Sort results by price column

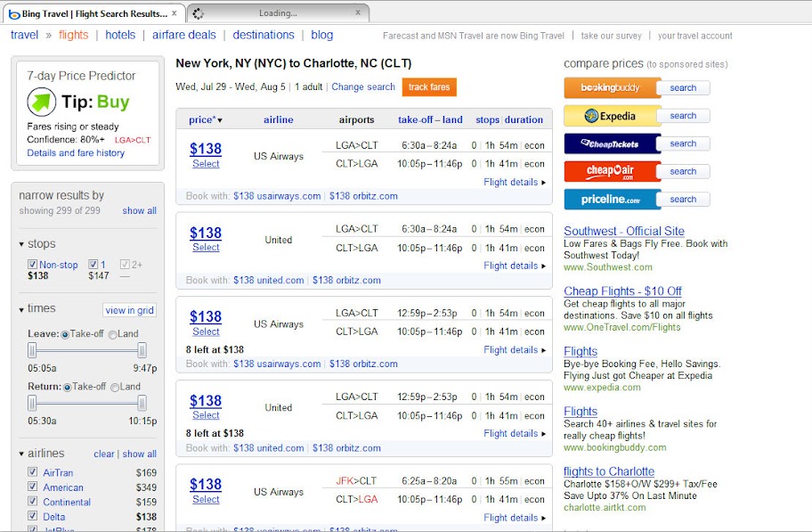pyautogui.click(x=205, y=119)
